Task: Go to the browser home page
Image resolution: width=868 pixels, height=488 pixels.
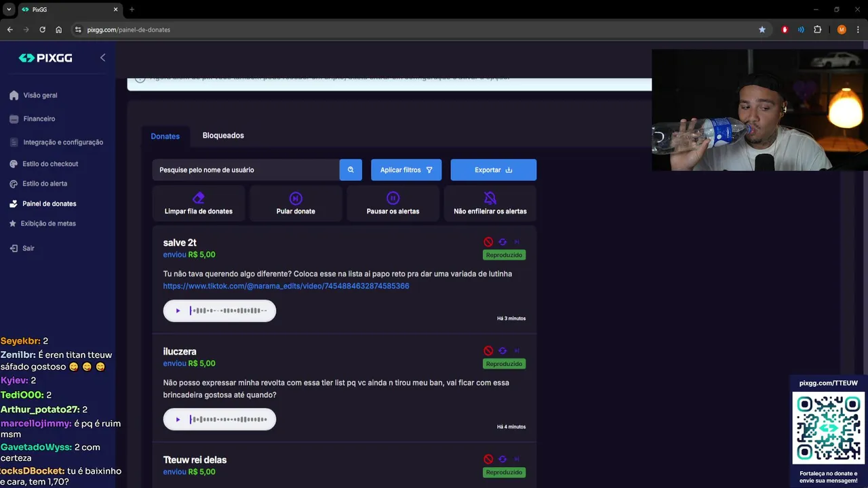Action: coord(58,30)
